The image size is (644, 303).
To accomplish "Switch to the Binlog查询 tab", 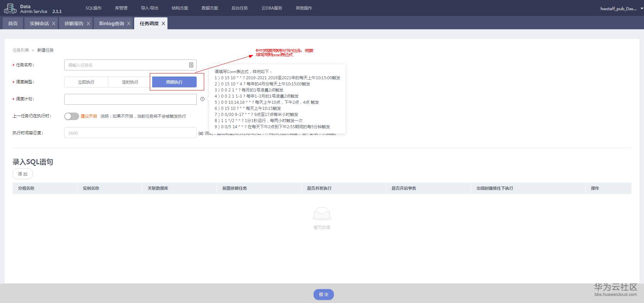I will pyautogui.click(x=112, y=23).
